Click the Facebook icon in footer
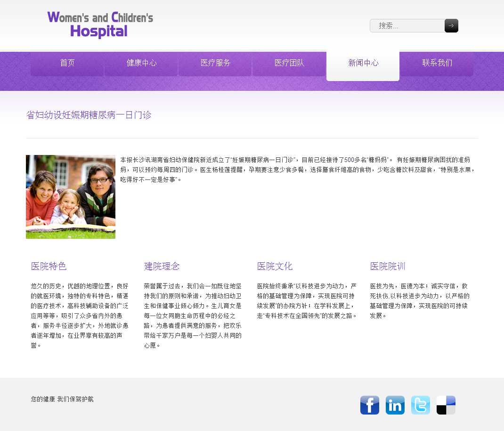 [369, 405]
